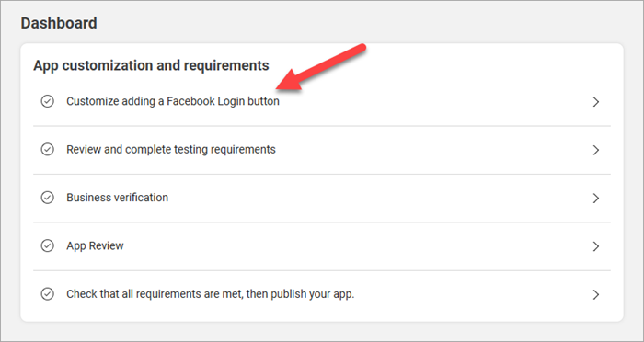The image size is (644, 342).
Task: Click the checkmark icon beside App Review
Action: (x=47, y=246)
